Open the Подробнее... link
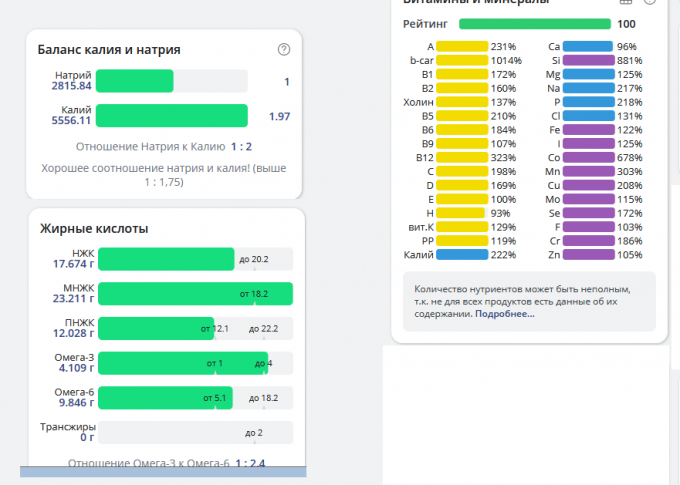 (x=505, y=314)
